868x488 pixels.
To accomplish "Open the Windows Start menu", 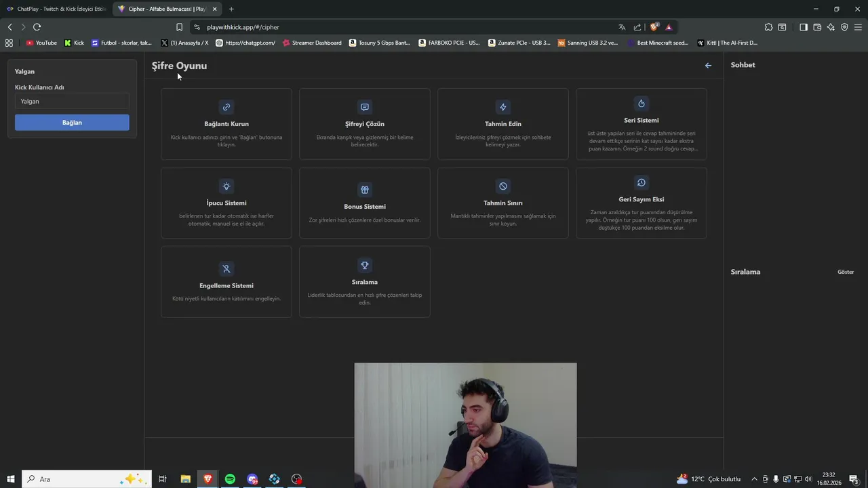I will click(10, 479).
